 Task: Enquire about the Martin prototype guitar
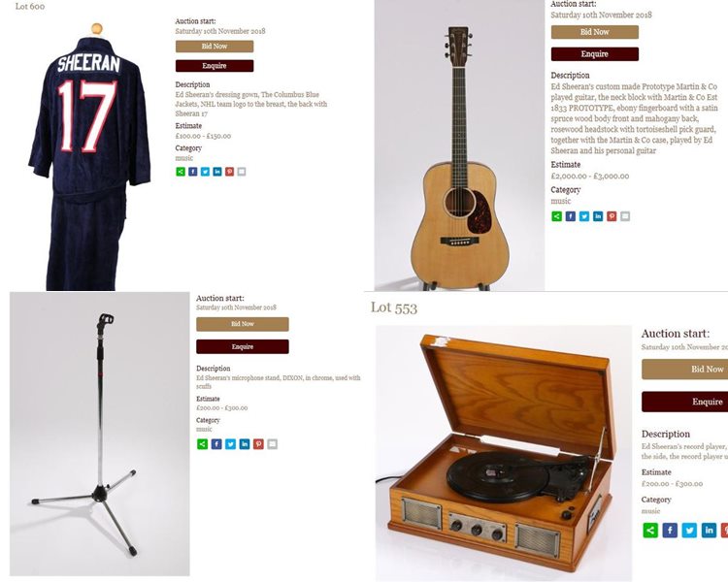[x=595, y=54]
